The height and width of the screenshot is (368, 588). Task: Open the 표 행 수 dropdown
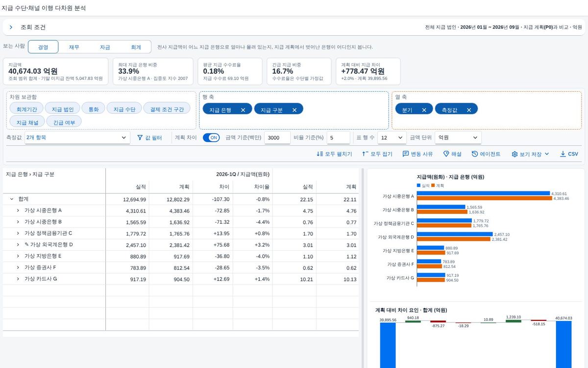392,138
